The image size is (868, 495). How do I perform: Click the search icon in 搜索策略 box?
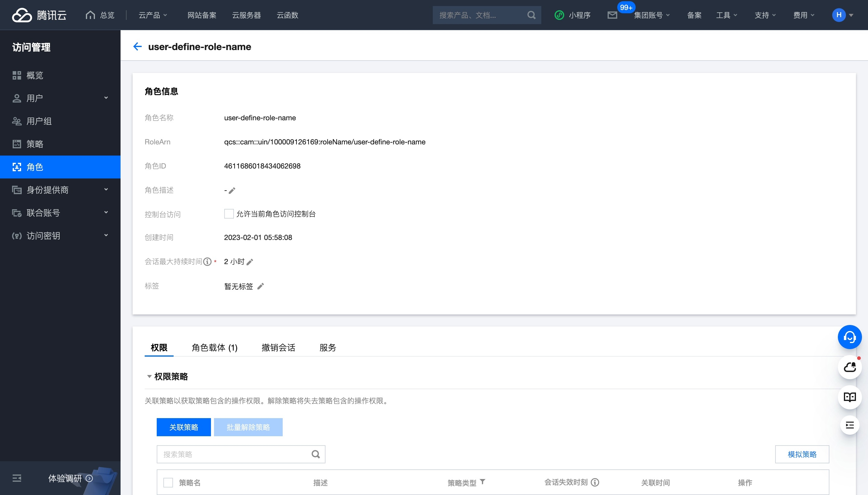316,454
